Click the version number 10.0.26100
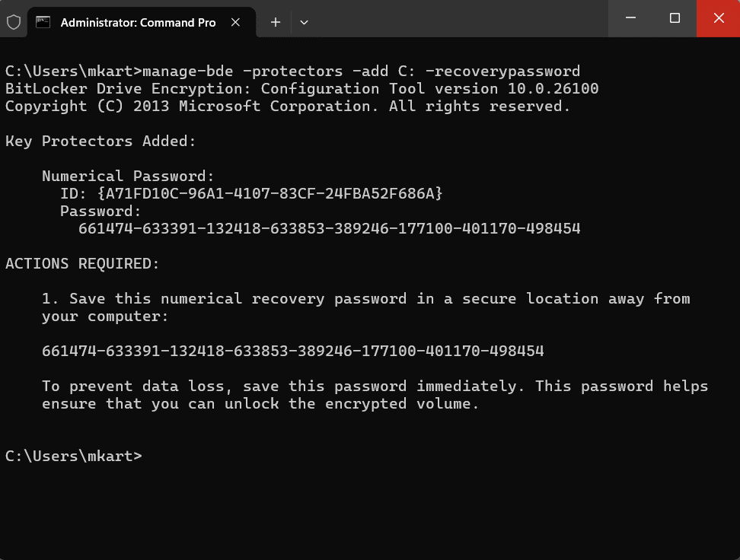This screenshot has width=740, height=560. [553, 88]
